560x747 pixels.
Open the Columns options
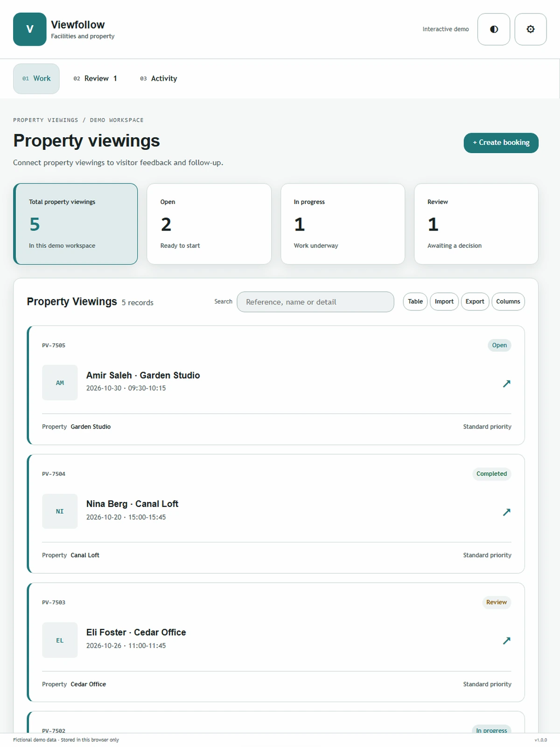point(508,302)
